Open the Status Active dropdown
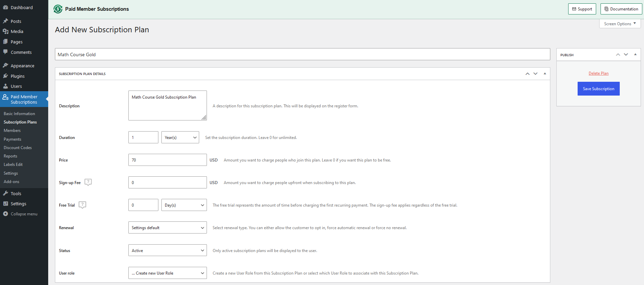This screenshot has width=644, height=285. tap(167, 250)
